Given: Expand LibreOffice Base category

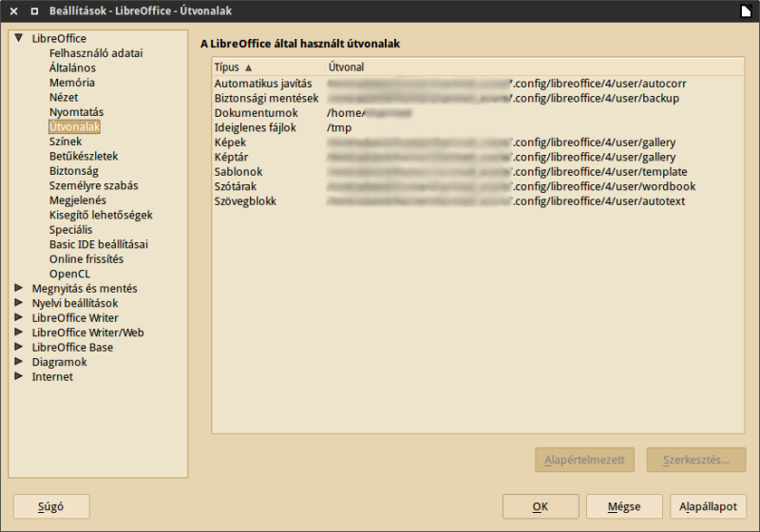Looking at the screenshot, I should [x=19, y=347].
